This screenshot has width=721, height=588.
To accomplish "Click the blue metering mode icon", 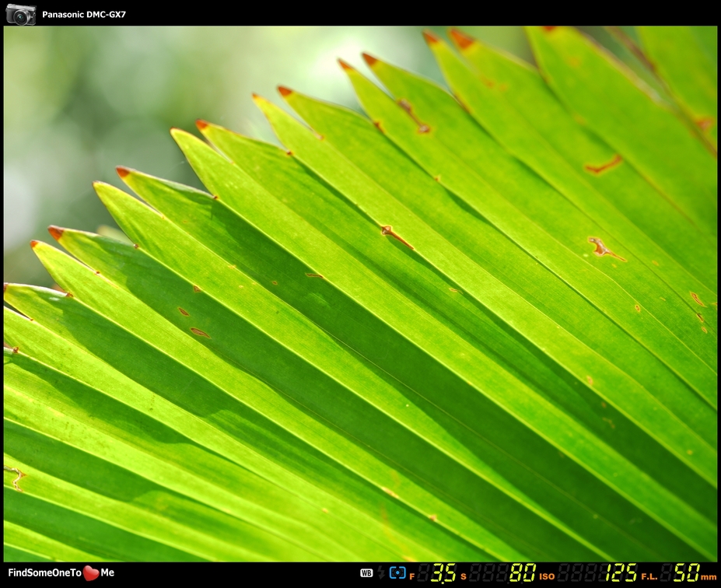I will coord(397,572).
